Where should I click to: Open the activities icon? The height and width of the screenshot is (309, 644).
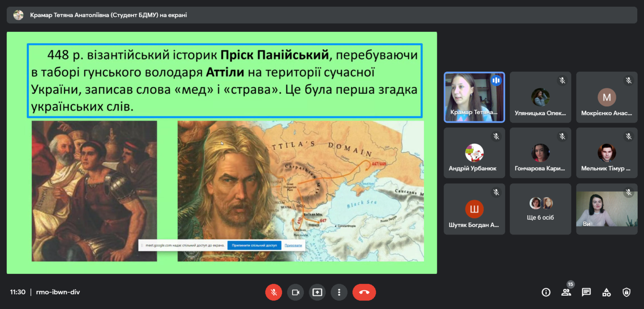tap(606, 292)
